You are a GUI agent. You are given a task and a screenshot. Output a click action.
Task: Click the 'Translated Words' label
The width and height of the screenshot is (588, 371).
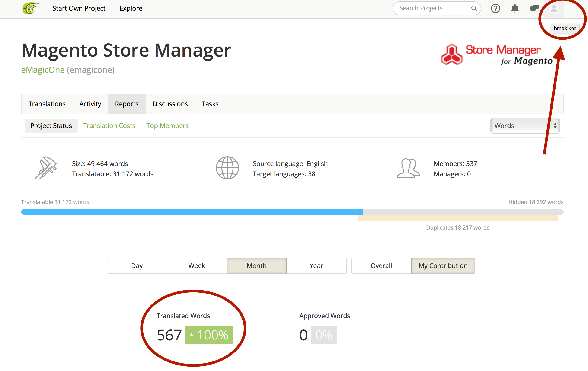click(x=183, y=316)
